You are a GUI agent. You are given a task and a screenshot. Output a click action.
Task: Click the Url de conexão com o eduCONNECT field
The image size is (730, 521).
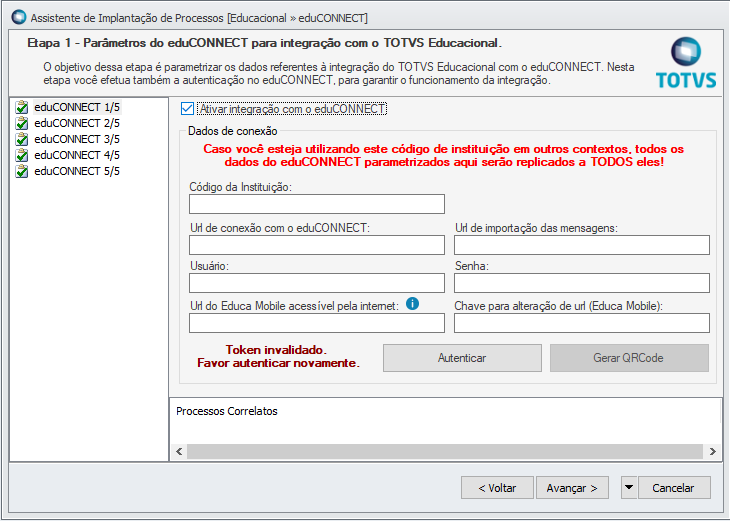click(x=317, y=245)
